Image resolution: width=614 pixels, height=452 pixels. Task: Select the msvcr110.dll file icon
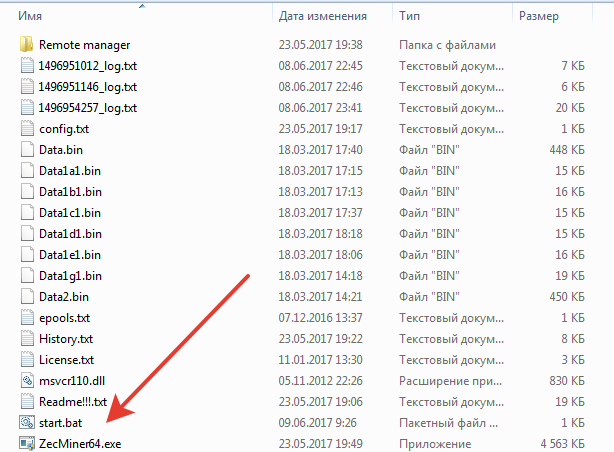[27, 381]
